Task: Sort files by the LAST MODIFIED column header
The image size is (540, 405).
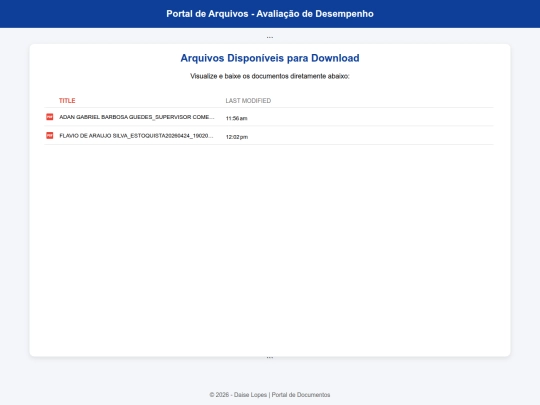Action: click(248, 101)
